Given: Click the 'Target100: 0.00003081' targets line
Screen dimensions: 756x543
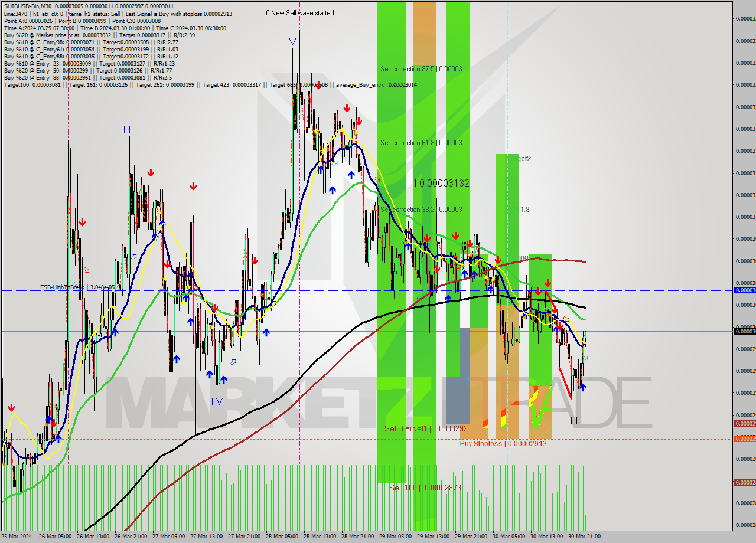Looking at the screenshot, I should pos(210,84).
